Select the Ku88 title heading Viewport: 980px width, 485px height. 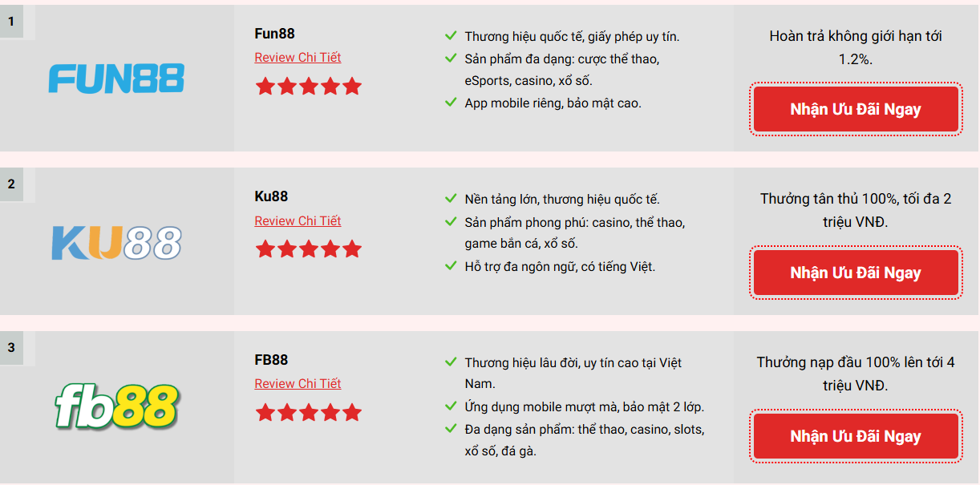click(271, 196)
